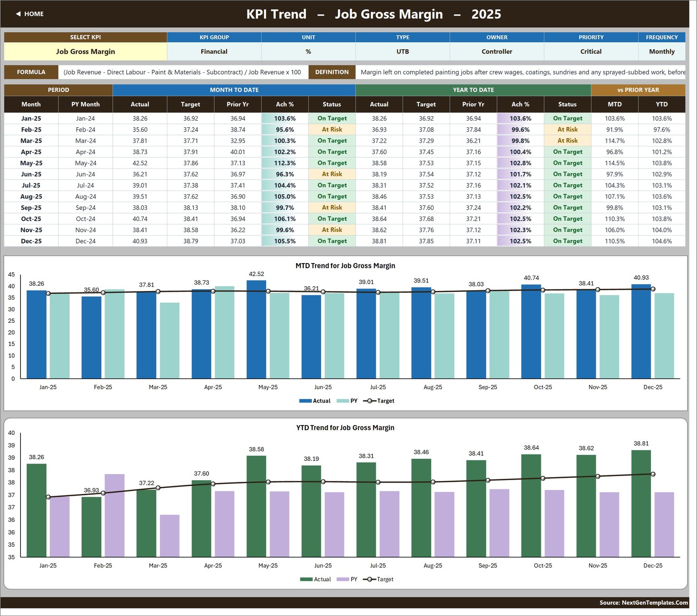
Task: Select the YTD At Risk status for Mar-25
Action: tap(568, 141)
